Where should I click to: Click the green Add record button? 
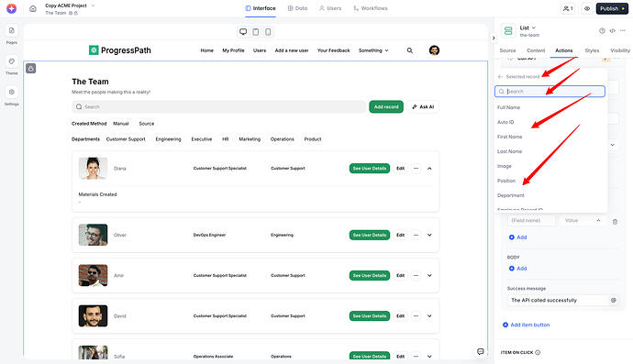point(386,106)
